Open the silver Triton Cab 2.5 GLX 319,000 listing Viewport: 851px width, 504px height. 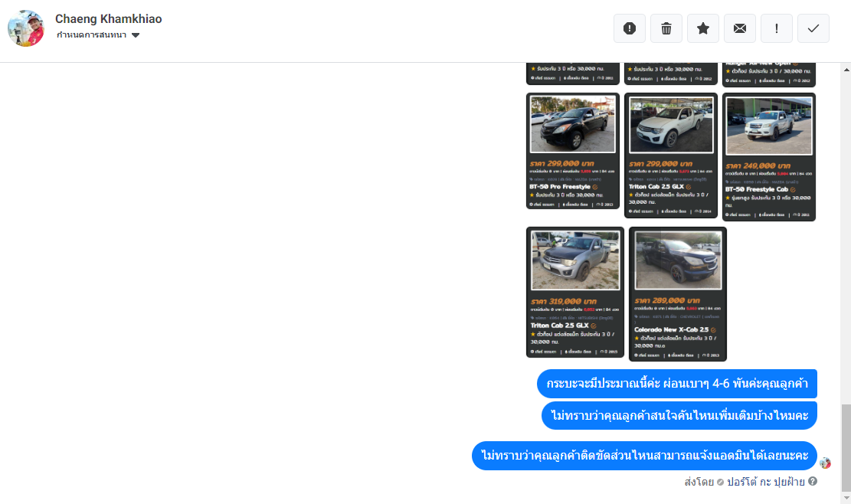coord(574,293)
